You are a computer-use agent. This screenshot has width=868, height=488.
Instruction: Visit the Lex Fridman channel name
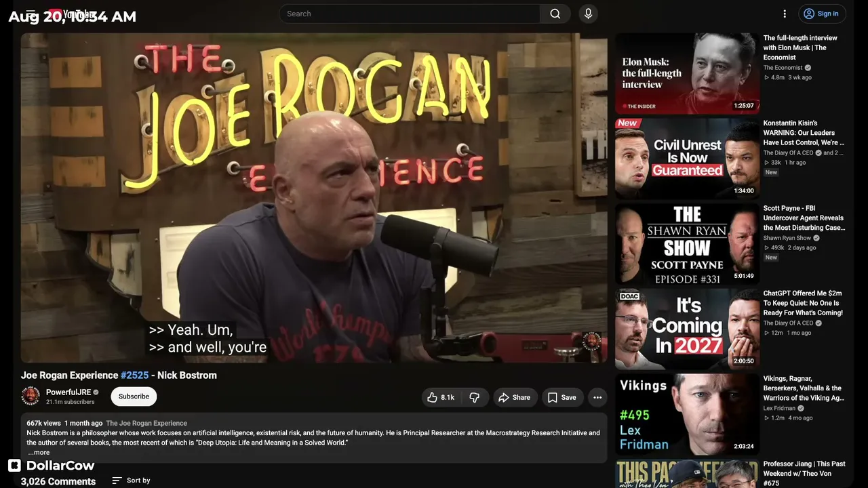point(779,409)
